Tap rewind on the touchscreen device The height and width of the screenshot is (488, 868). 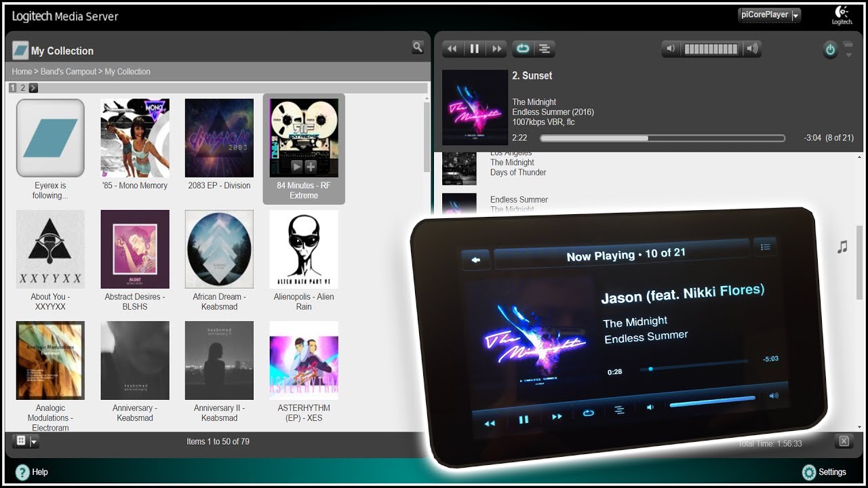tap(489, 423)
